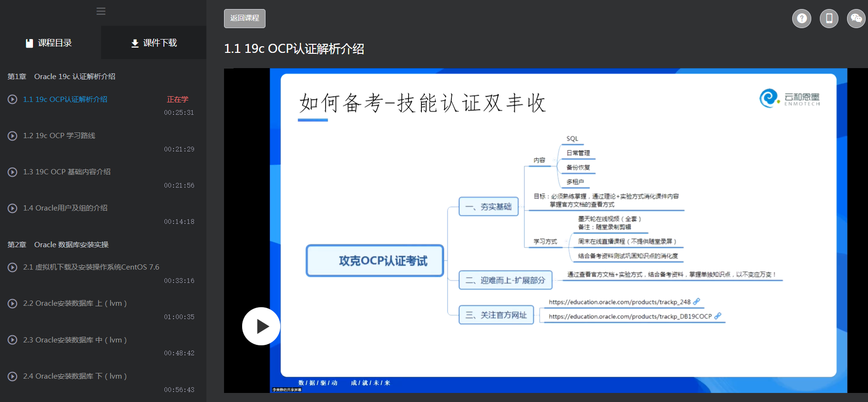Click play icon beside lesson 2.4
The width and height of the screenshot is (868, 402).
[12, 376]
